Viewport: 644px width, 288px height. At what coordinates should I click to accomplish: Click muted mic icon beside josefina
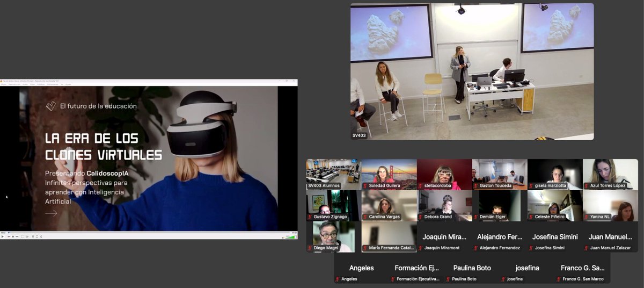[x=503, y=279]
